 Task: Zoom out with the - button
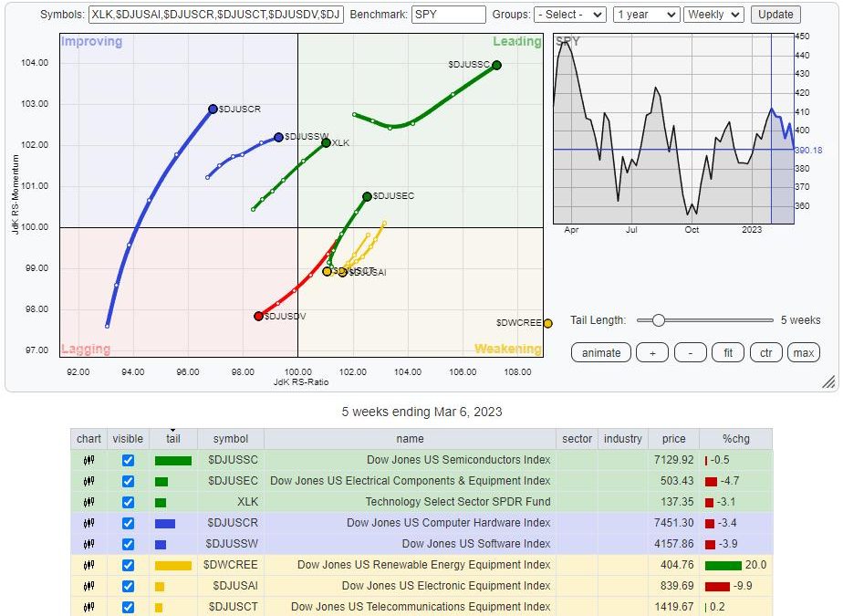tap(691, 353)
